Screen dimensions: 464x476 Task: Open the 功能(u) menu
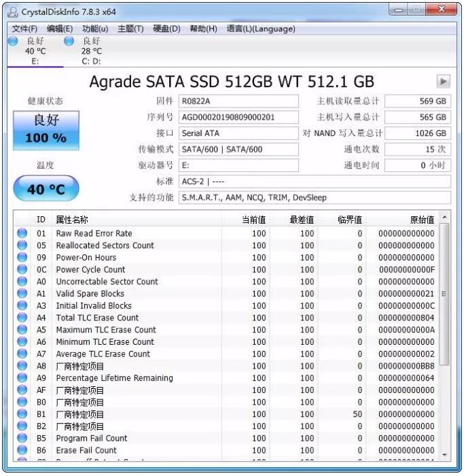[95, 29]
